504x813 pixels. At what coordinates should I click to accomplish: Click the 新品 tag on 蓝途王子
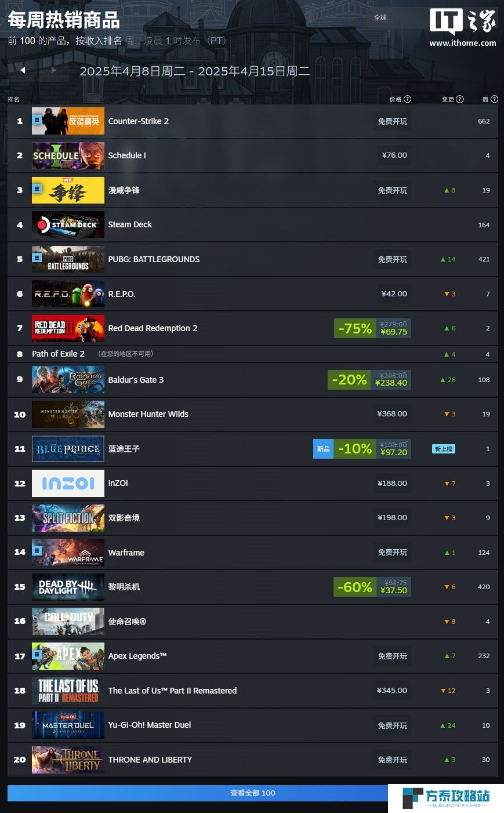323,449
